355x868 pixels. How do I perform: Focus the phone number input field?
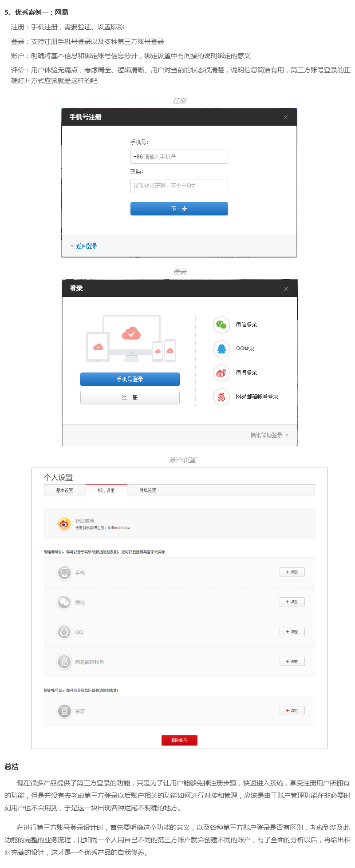click(179, 157)
